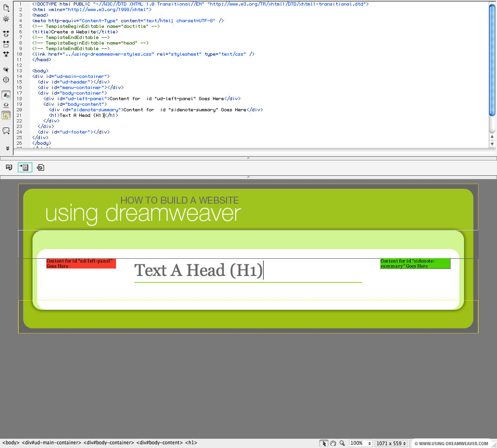Click the ud-header div on line 15
This screenshot has width=497, height=448.
pos(73,82)
